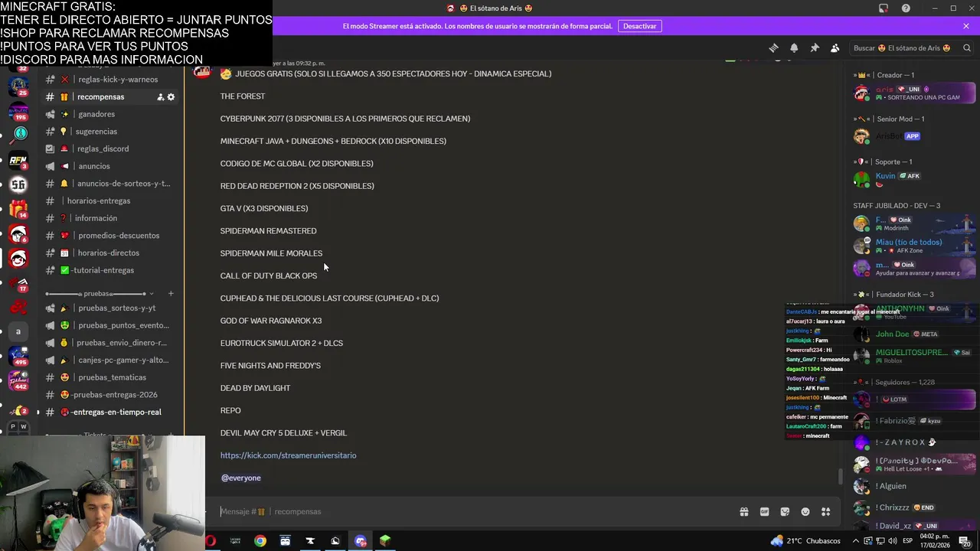
Task: Open the horarios-entregas channel
Action: click(x=110, y=201)
